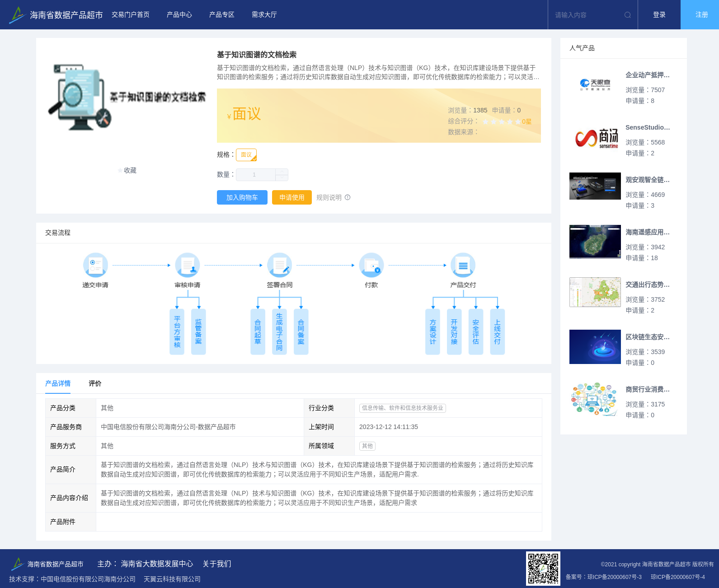Switch to the 评价 tab
Image resolution: width=719 pixels, height=588 pixels.
95,383
